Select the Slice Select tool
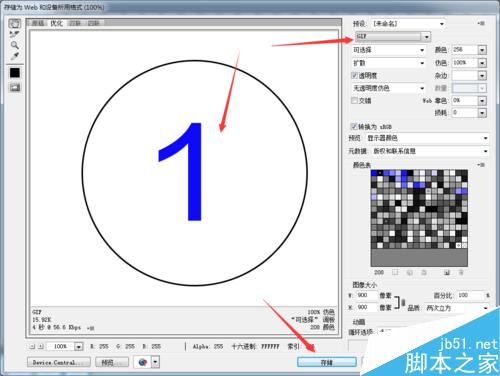The width and height of the screenshot is (500, 376). click(x=14, y=34)
